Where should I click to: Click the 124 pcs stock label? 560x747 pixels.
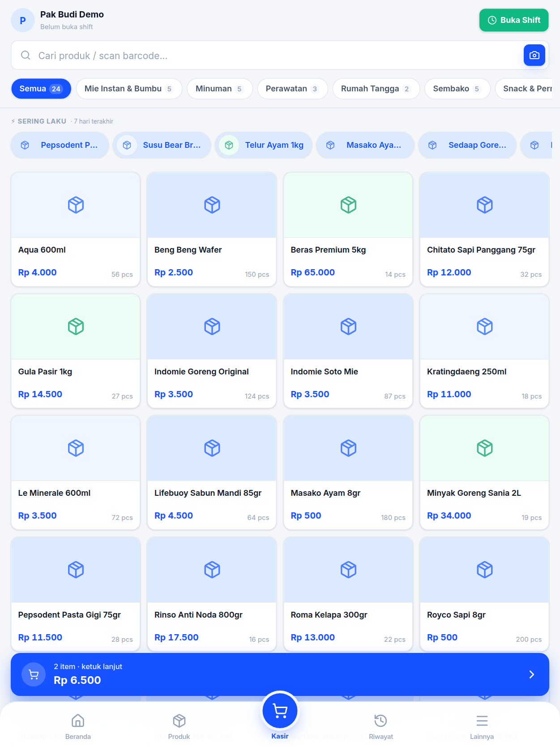pyautogui.click(x=257, y=396)
